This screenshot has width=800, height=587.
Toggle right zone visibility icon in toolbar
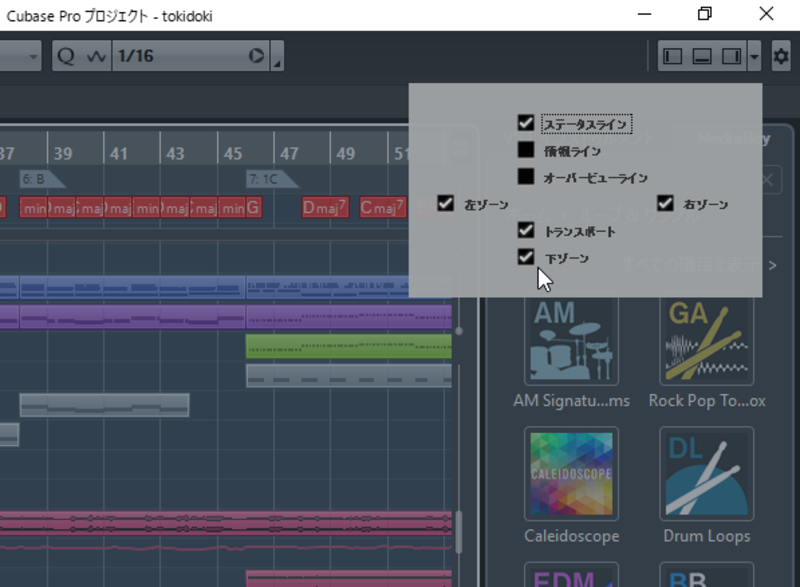(732, 56)
